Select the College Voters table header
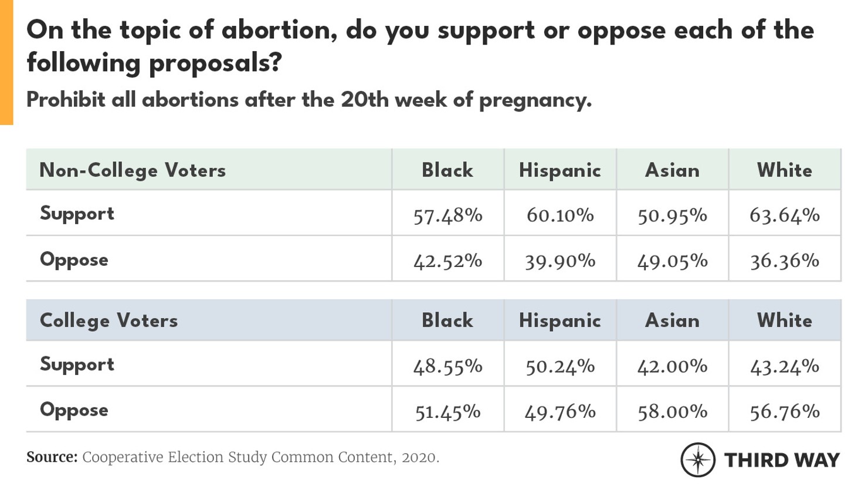 [108, 320]
